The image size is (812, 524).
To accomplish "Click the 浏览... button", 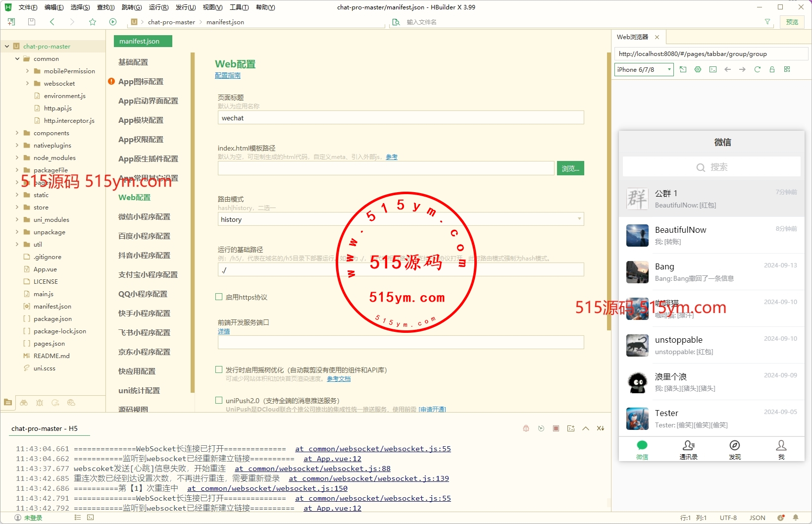I will 570,168.
